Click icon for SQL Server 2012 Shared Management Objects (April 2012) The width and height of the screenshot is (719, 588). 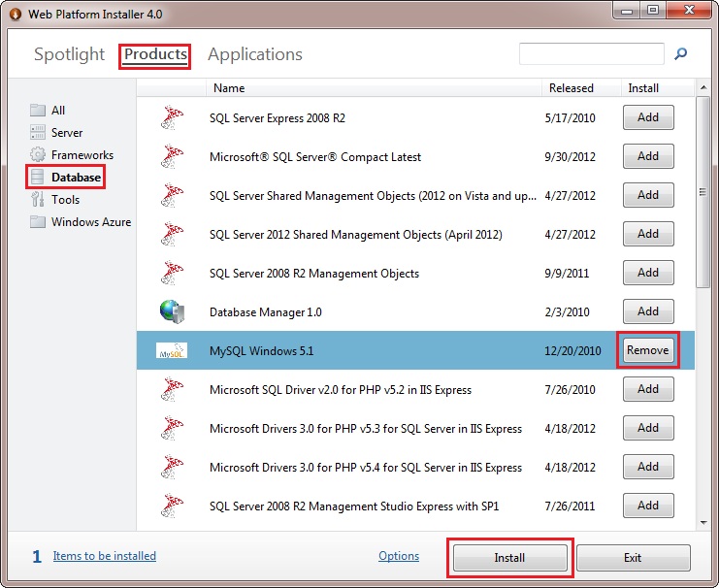point(172,235)
